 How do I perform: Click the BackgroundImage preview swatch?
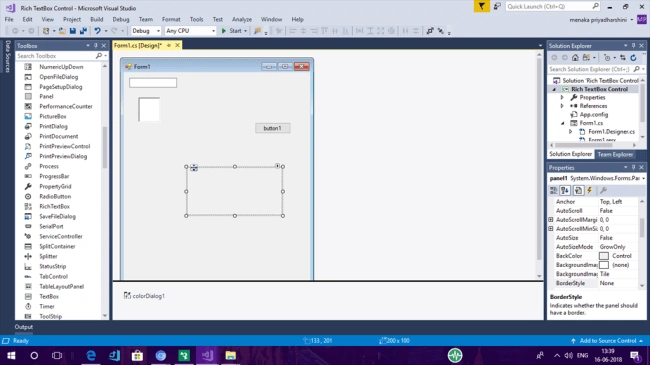click(x=604, y=265)
